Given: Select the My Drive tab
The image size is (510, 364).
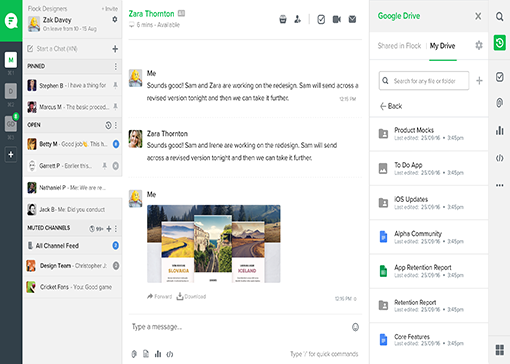Looking at the screenshot, I should pyautogui.click(x=442, y=46).
